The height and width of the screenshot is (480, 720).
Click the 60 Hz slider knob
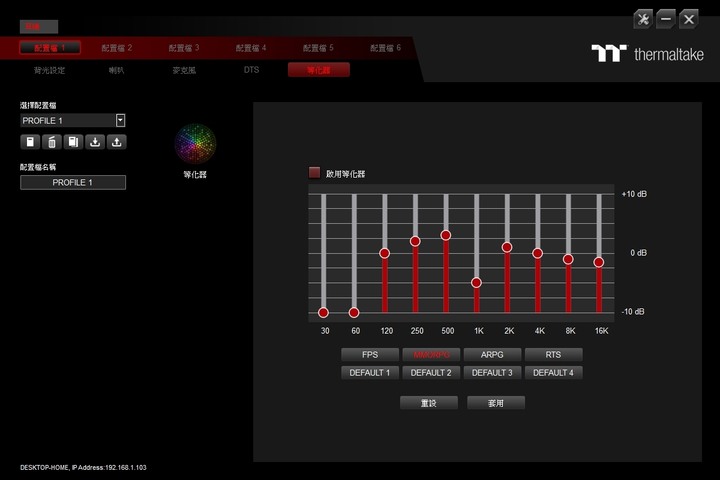(x=354, y=313)
